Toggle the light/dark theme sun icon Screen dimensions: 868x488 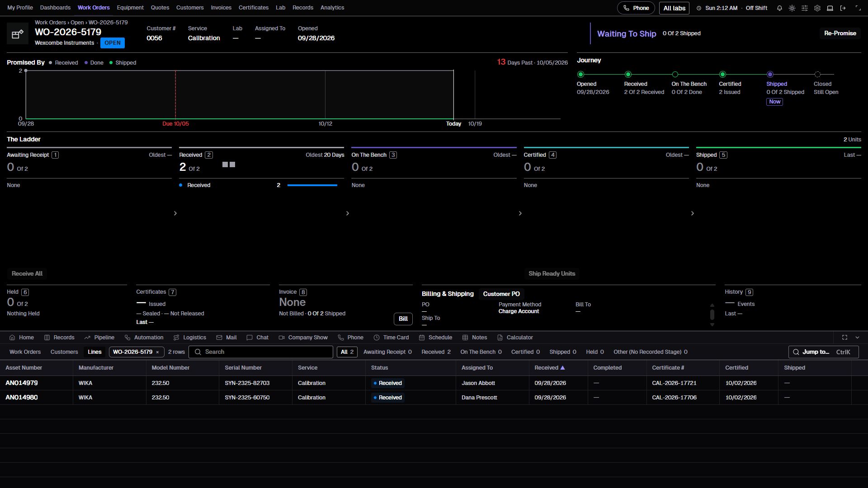(x=792, y=8)
